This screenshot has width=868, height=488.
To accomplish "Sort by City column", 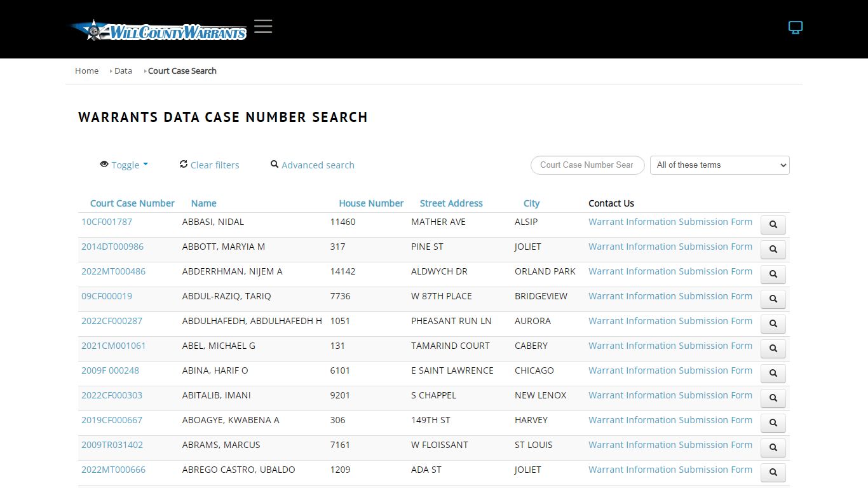I will [531, 203].
